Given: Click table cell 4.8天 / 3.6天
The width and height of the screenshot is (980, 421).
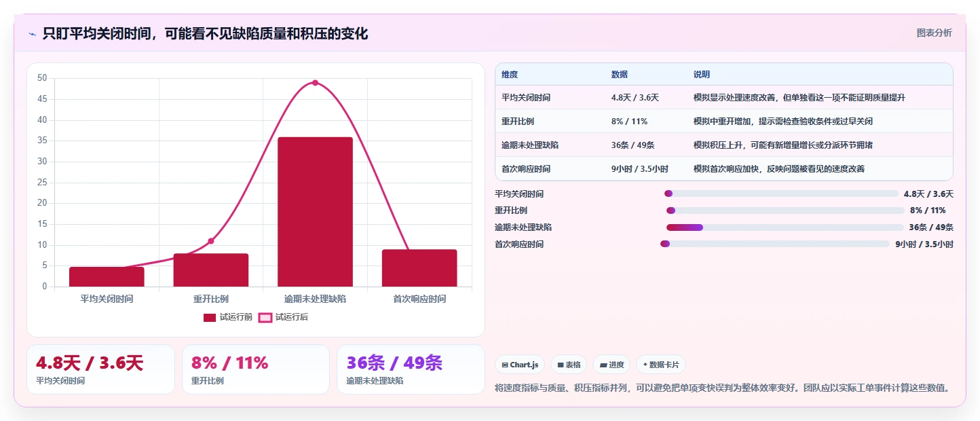Looking at the screenshot, I should click(x=635, y=98).
